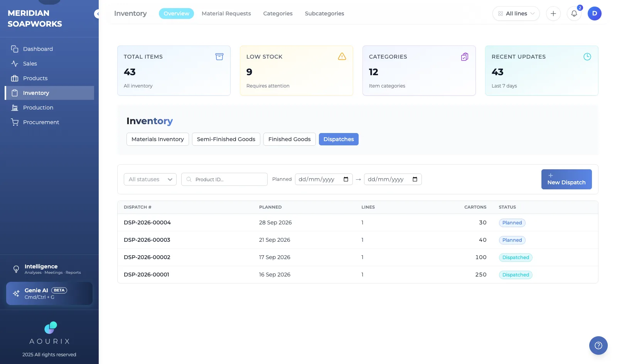Image resolution: width=617 pixels, height=364 pixels.
Task: Open Procurement from sidebar
Action: tap(49, 122)
